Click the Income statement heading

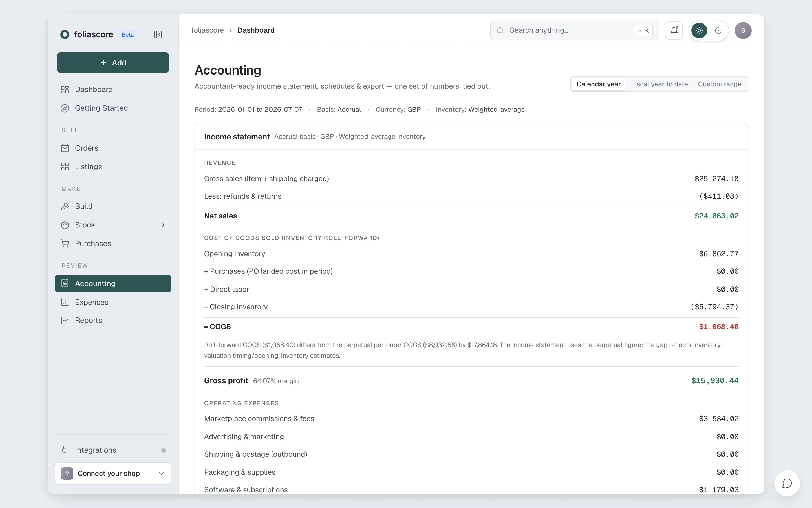click(237, 137)
